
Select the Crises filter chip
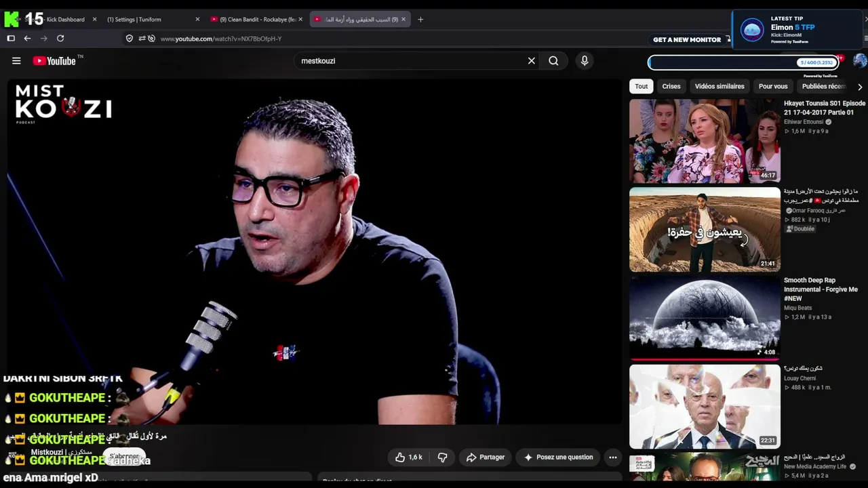click(x=671, y=87)
